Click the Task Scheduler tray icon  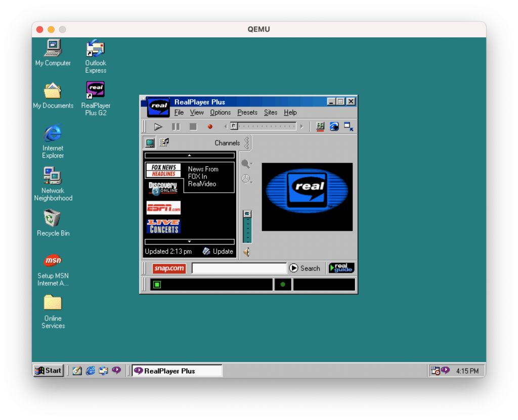(436, 370)
